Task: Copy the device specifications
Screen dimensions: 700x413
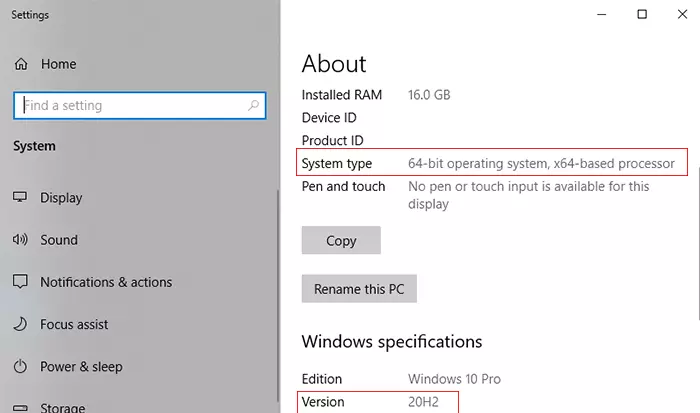Action: point(341,240)
